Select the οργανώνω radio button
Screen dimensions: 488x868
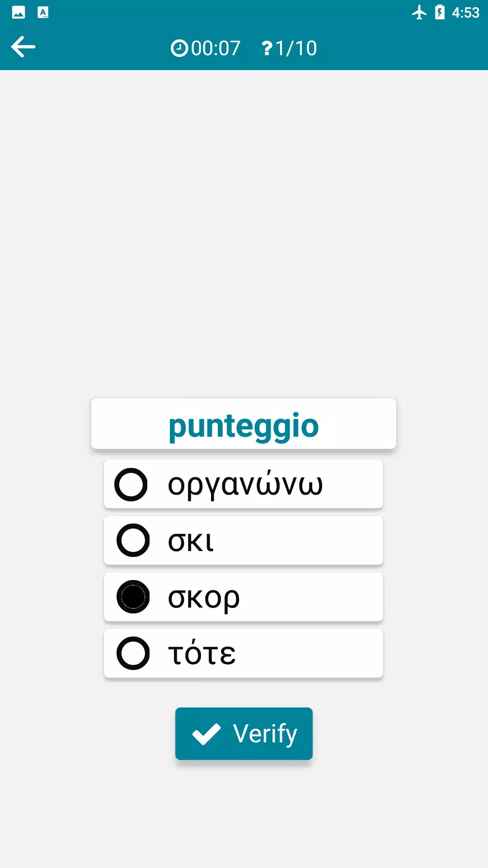[x=131, y=485]
